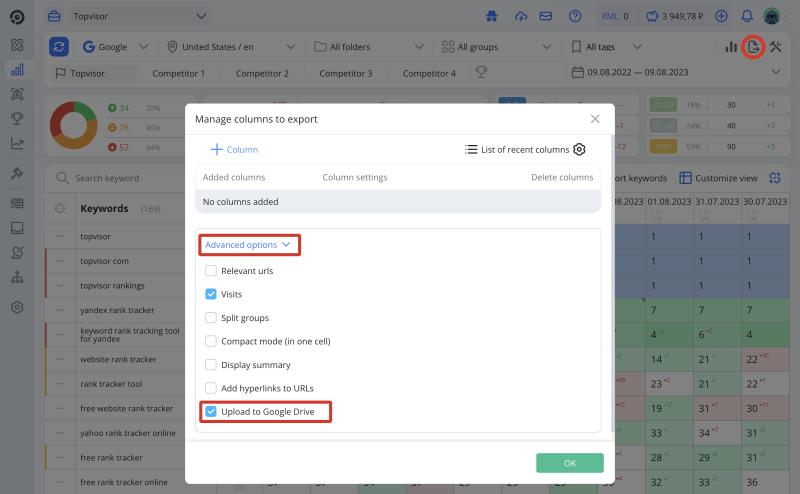Enable the Relevant urls checkbox
Screen dimensions: 800x494
pos(211,270)
